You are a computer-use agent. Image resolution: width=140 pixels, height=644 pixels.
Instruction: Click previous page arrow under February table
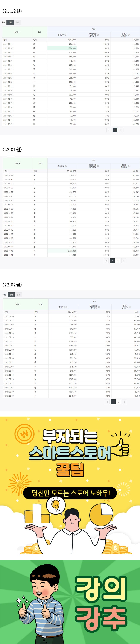click(107, 402)
